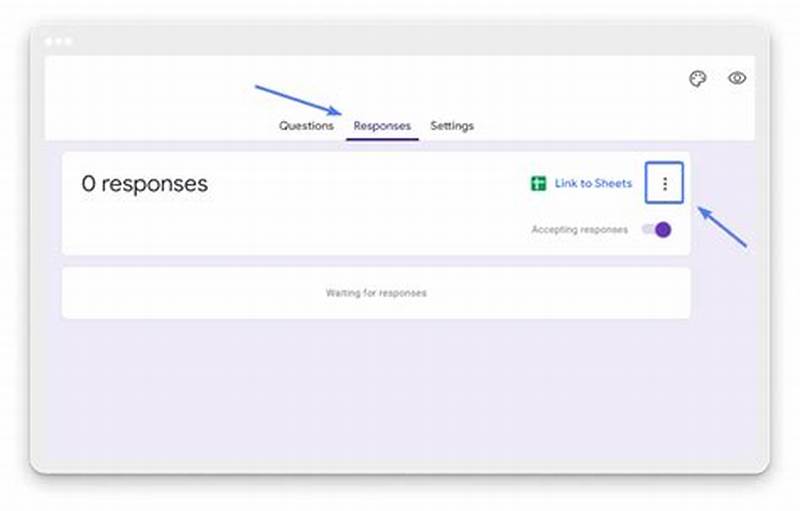This screenshot has width=800, height=511.
Task: Toggle the Accepting responses switch
Action: (x=657, y=229)
